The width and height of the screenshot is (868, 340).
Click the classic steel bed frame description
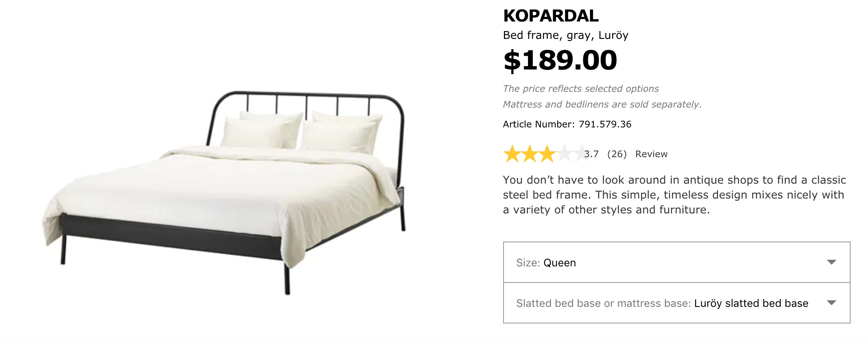[674, 195]
